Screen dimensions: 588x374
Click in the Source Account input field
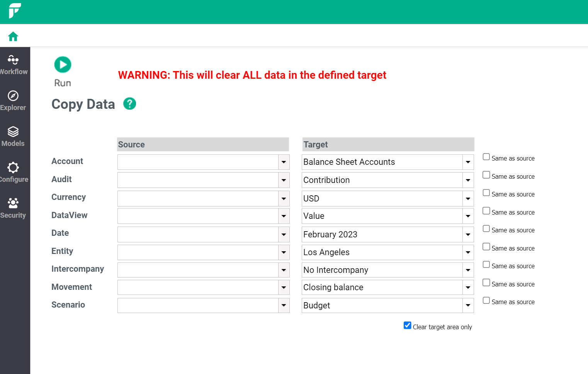[x=198, y=162]
